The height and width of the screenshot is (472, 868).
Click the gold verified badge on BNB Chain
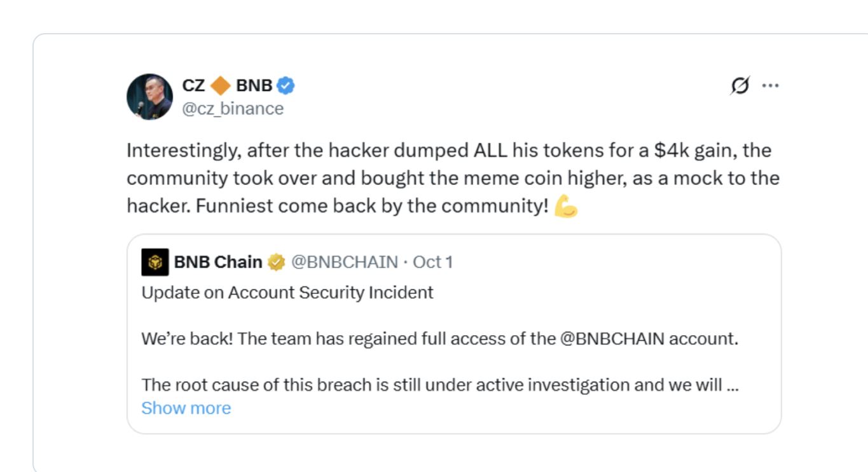point(276,262)
